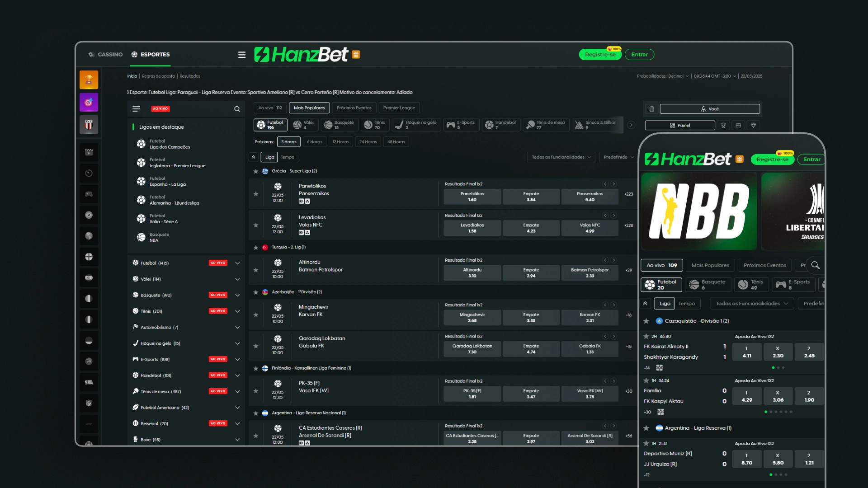Open the NBA icon in left sidebar
This screenshot has height=488, width=868.
(89, 382)
